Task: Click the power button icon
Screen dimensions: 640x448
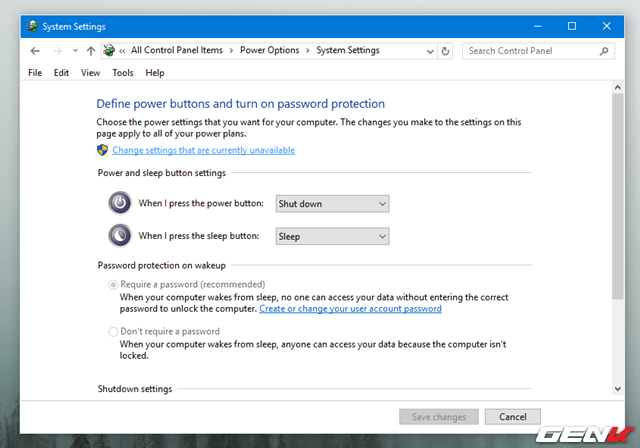Action: tap(120, 203)
